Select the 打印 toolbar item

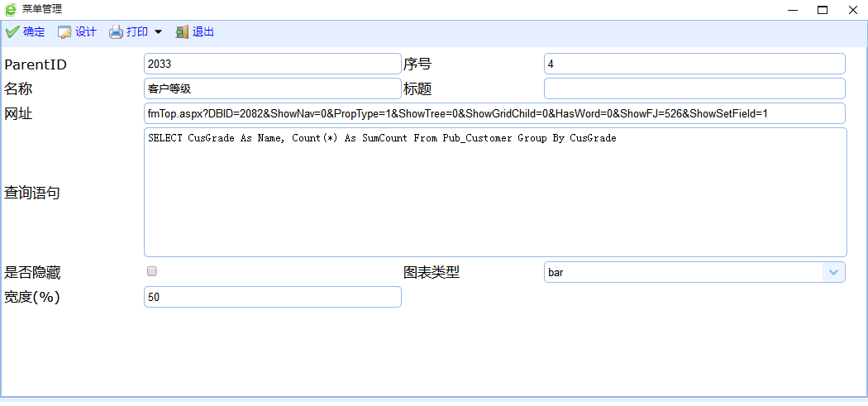(137, 32)
